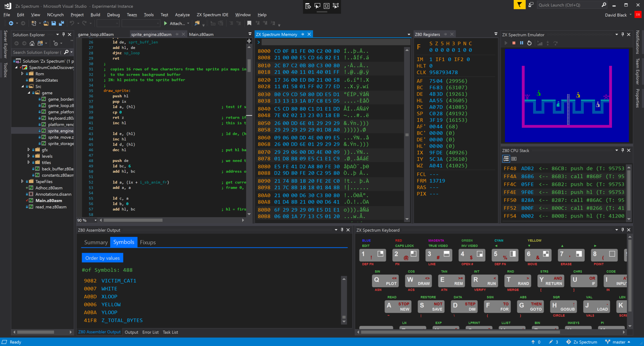
Task: Click the DB account avatar
Action: tap(638, 14)
